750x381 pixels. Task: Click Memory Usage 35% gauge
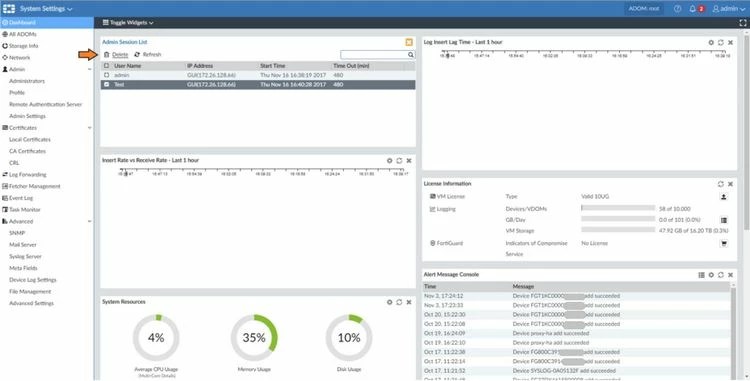pos(254,337)
